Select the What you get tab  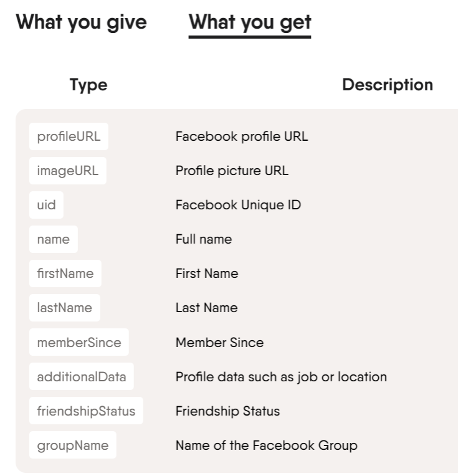250,23
